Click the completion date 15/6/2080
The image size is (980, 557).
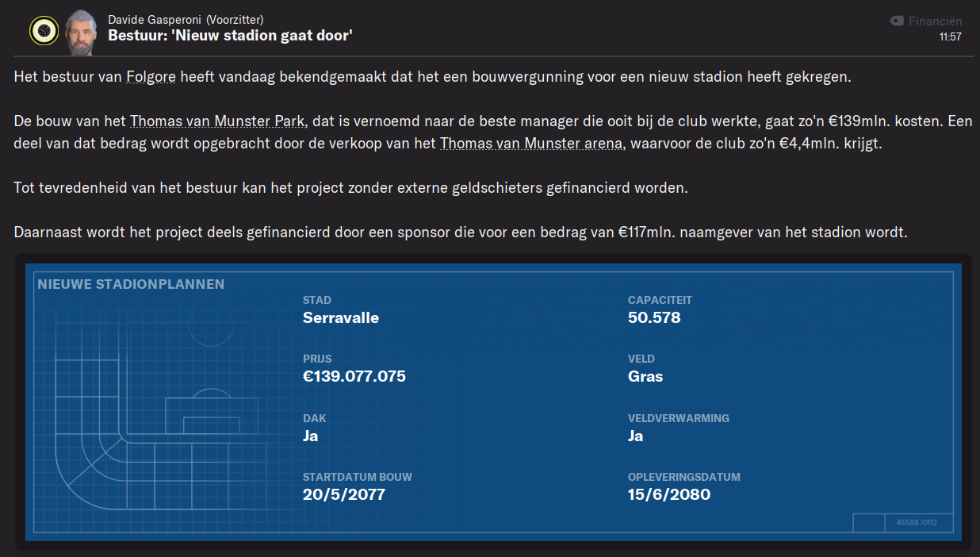pyautogui.click(x=669, y=495)
